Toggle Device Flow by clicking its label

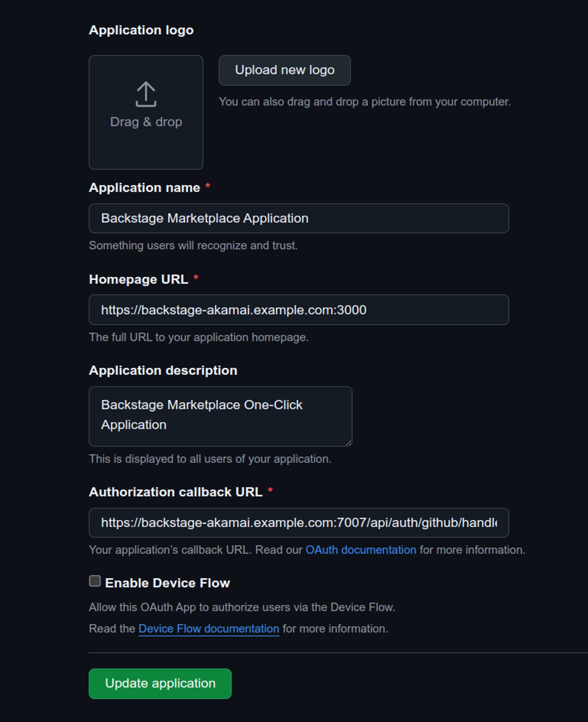click(x=167, y=582)
